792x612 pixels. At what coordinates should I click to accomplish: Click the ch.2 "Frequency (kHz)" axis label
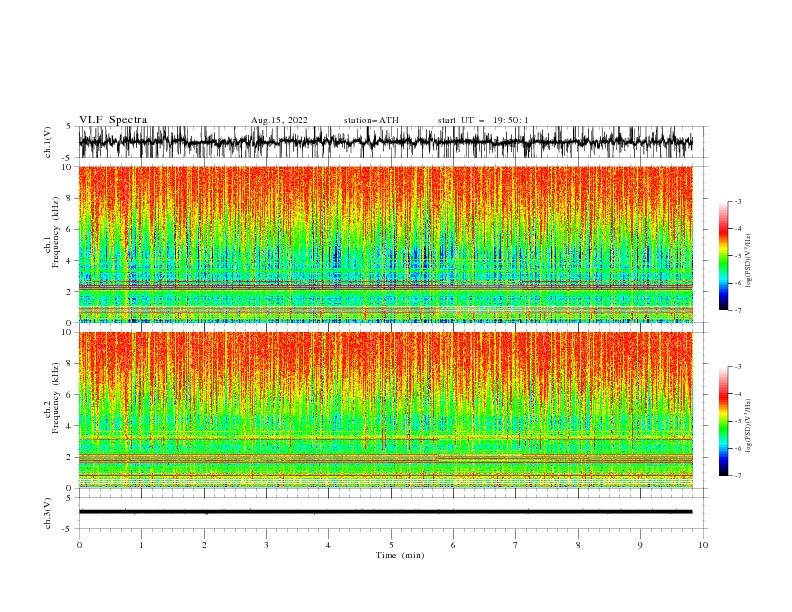[x=56, y=397]
